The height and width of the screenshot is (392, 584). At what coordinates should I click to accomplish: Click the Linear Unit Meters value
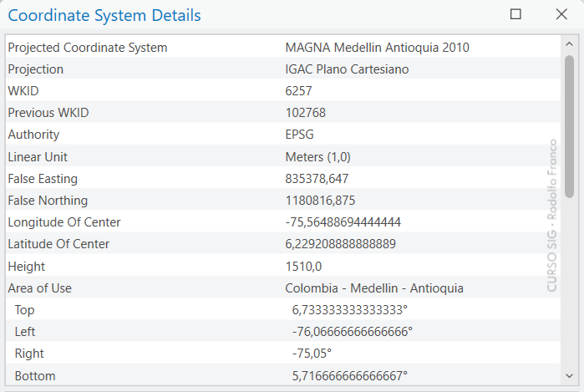[318, 157]
